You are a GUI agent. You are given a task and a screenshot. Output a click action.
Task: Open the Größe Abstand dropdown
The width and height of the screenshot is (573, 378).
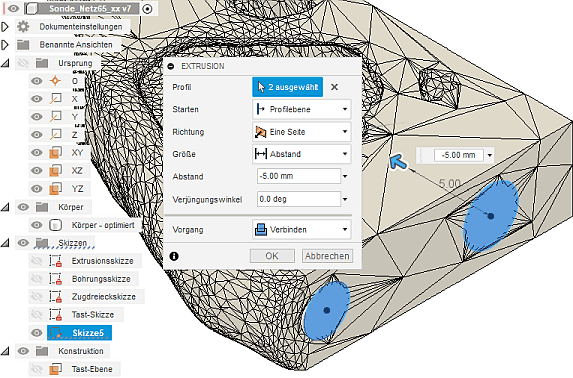[302, 154]
